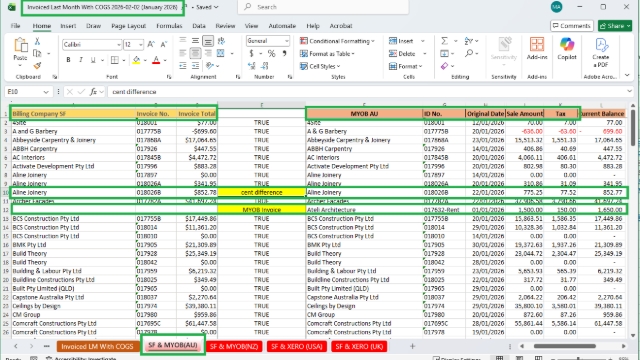Click the horizontal scrollbar thumb

pos(564,346)
